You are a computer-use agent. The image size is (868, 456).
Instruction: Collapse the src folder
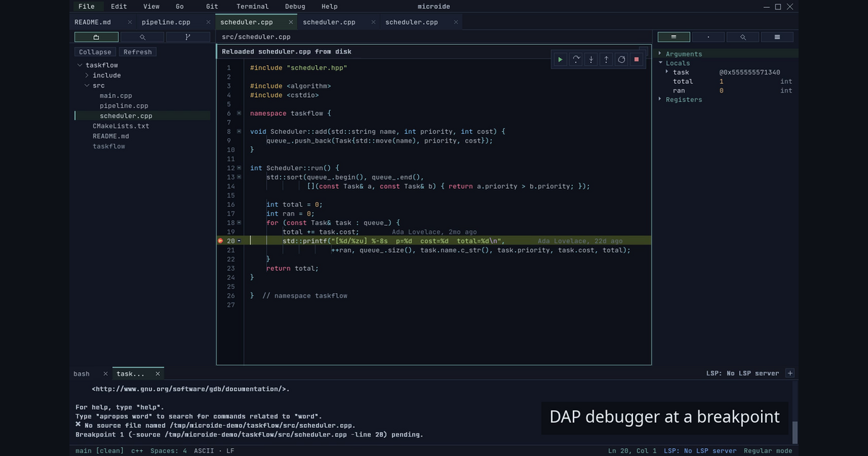point(87,85)
